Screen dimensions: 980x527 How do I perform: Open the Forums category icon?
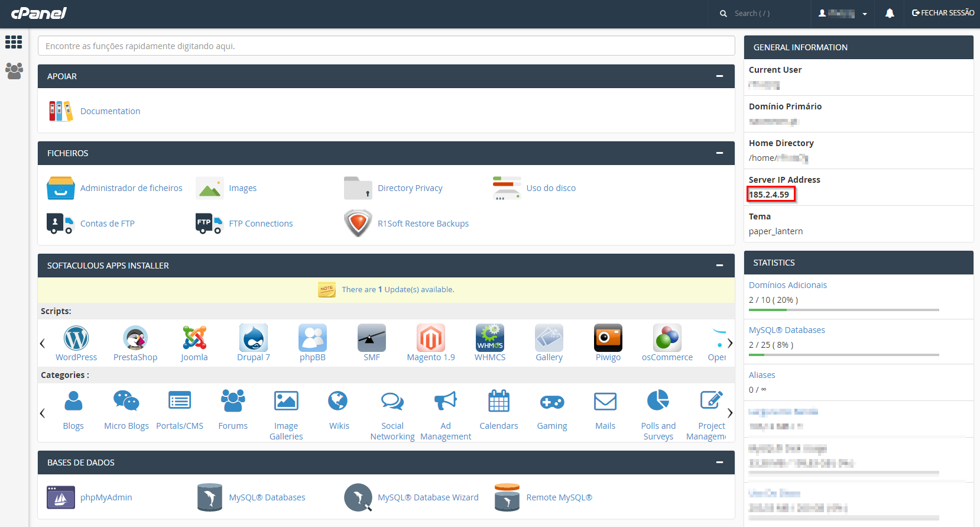(233, 401)
